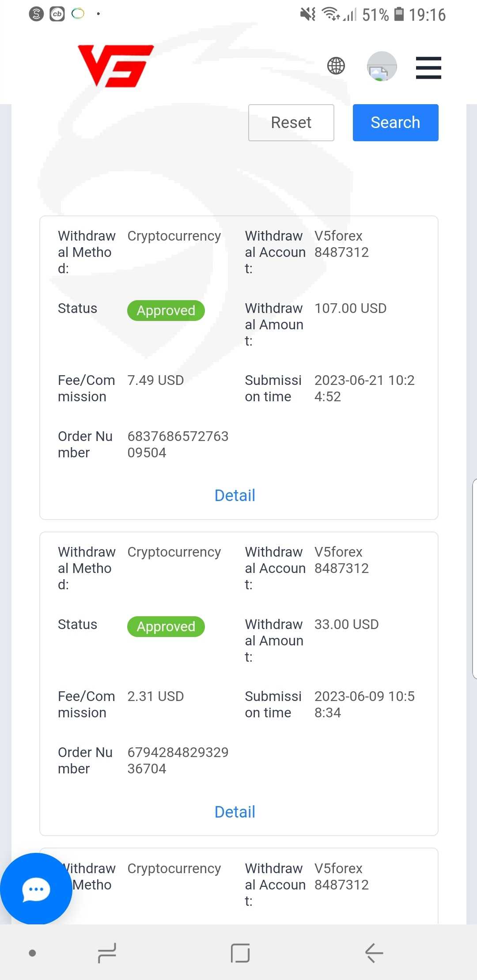Open Detail for the 33.00 USD withdrawal
The image size is (477, 980).
coord(235,812)
